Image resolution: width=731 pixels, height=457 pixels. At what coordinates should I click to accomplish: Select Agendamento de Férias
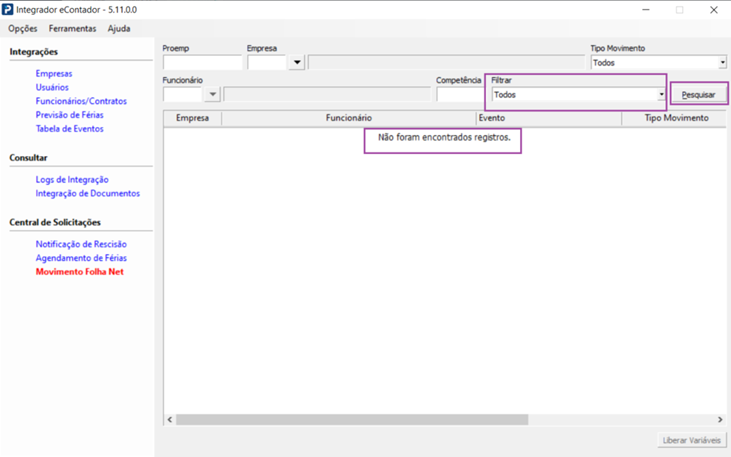pyautogui.click(x=81, y=258)
